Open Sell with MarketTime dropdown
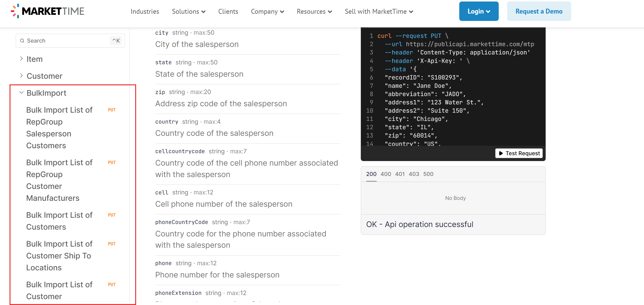 click(x=379, y=11)
